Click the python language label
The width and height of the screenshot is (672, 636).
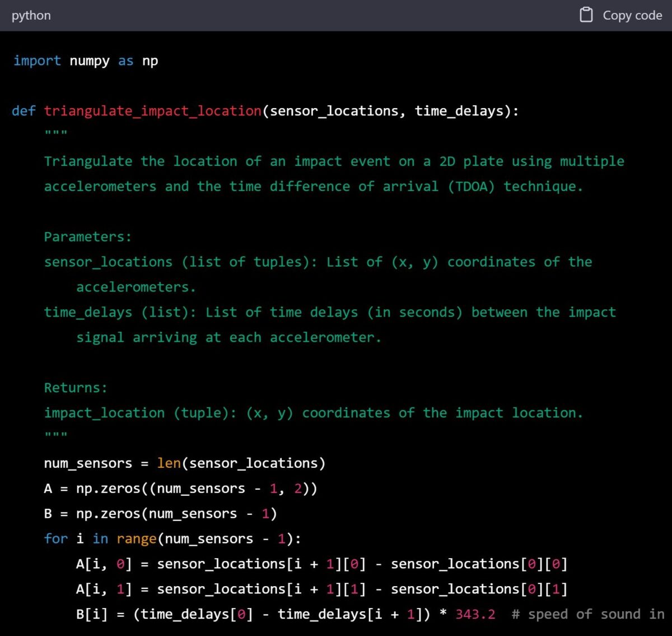pos(31,16)
